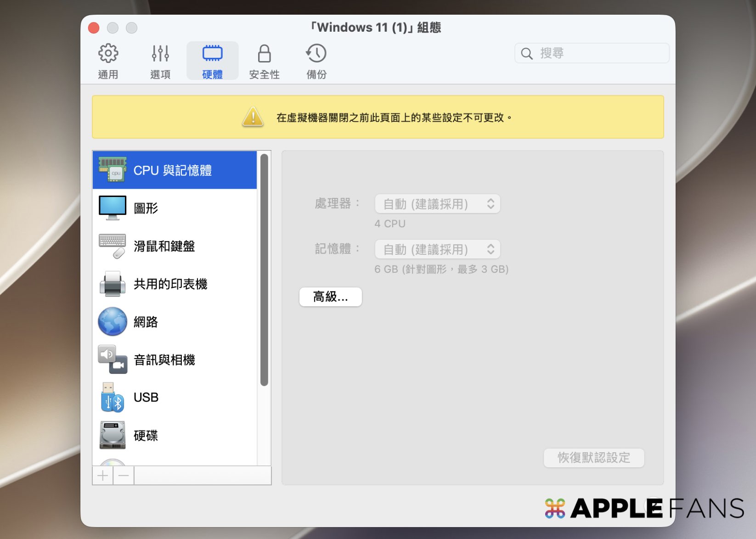
Task: Click the 搜尋 search input field
Action: 592,53
